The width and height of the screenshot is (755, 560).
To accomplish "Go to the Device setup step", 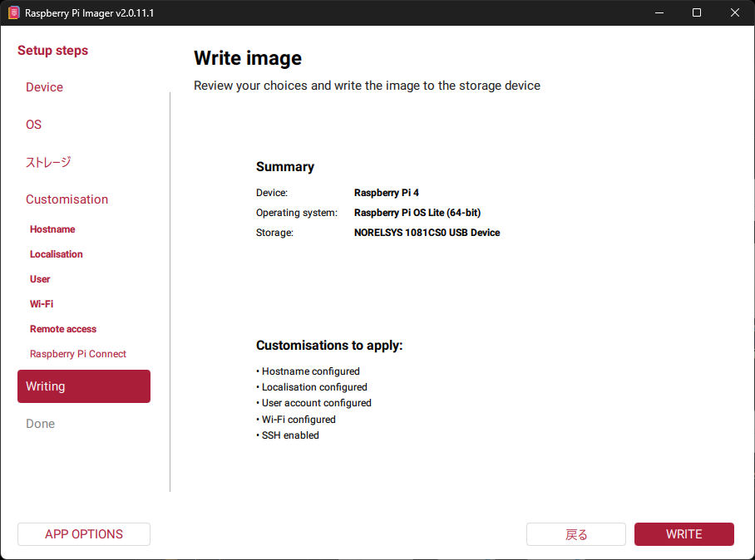I will 44,87.
